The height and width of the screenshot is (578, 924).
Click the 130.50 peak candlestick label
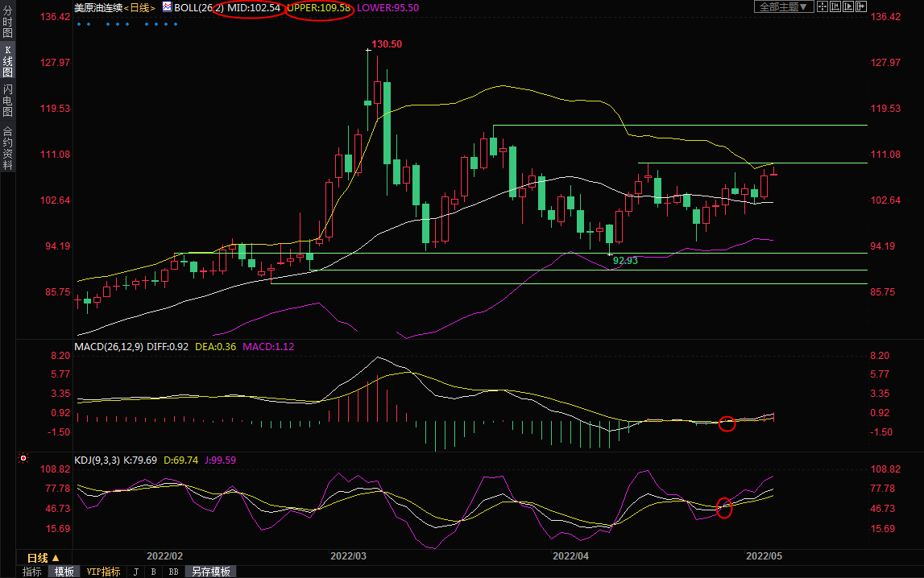387,44
